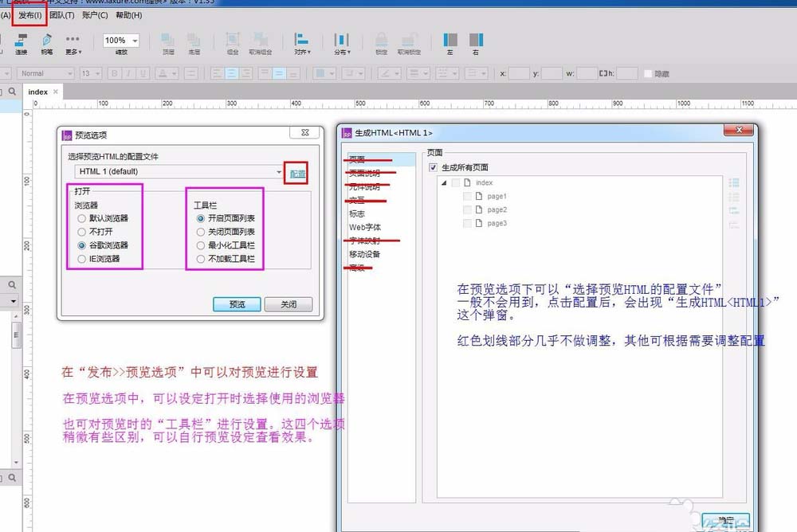The height and width of the screenshot is (532, 797).
Task: Toggle the 右 right panel icon
Action: point(476,44)
